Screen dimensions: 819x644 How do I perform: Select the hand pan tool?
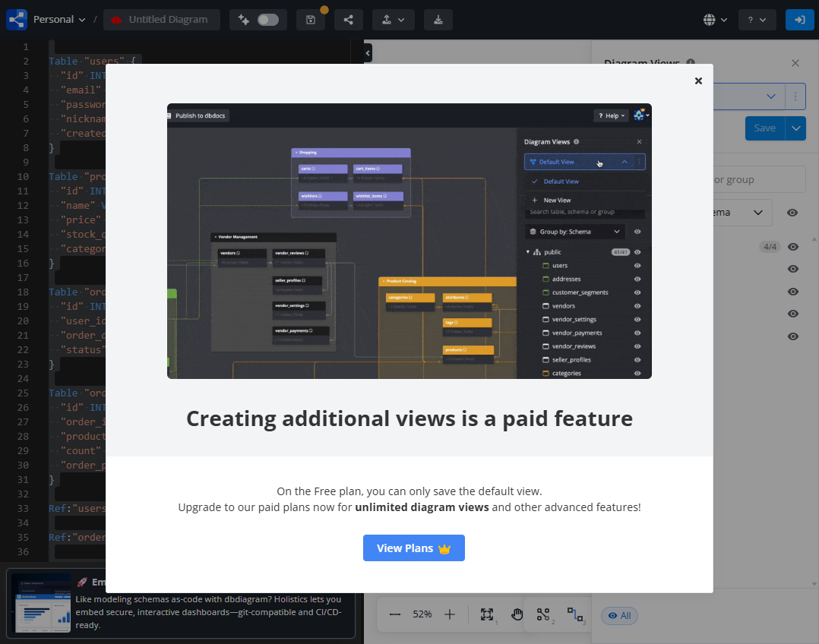click(517, 614)
